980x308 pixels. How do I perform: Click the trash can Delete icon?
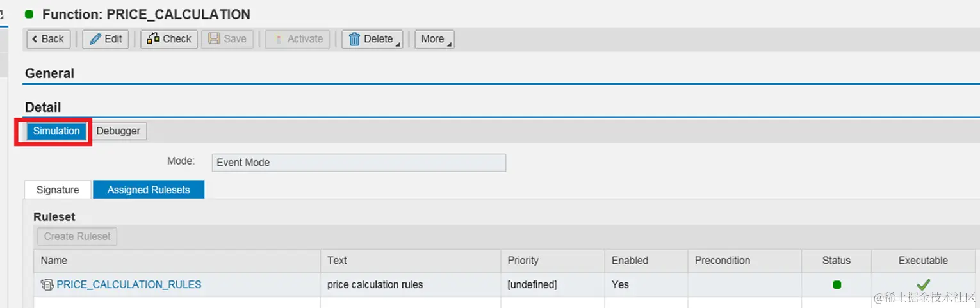(x=354, y=39)
